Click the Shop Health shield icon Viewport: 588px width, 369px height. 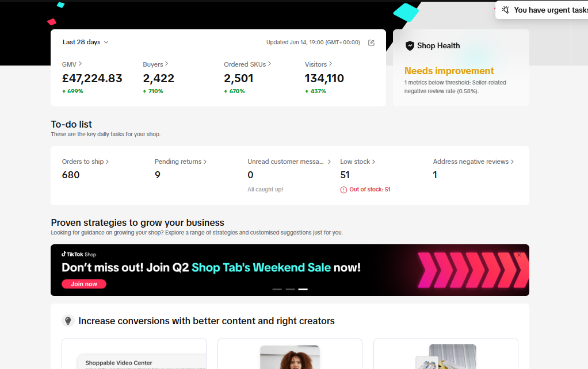(x=410, y=46)
